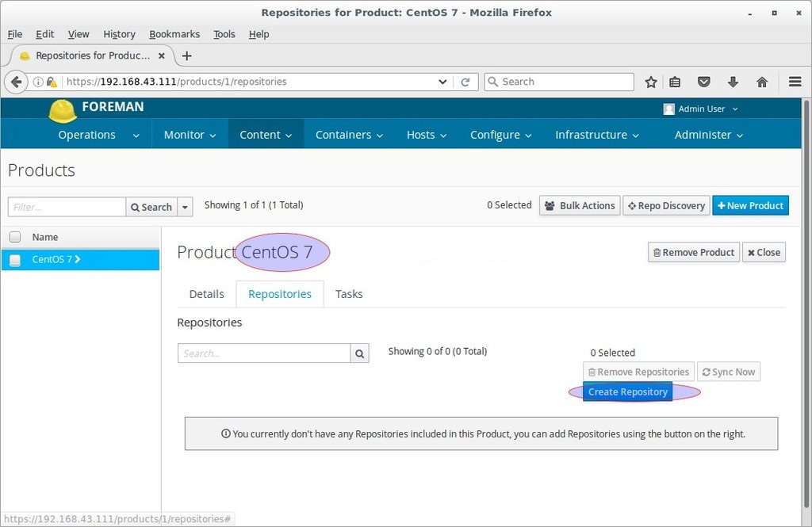
Task: Click the Name column header
Action: pyautogui.click(x=45, y=237)
